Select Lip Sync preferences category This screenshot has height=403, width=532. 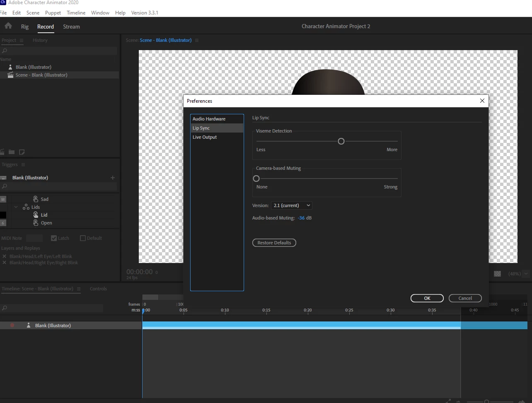click(217, 128)
